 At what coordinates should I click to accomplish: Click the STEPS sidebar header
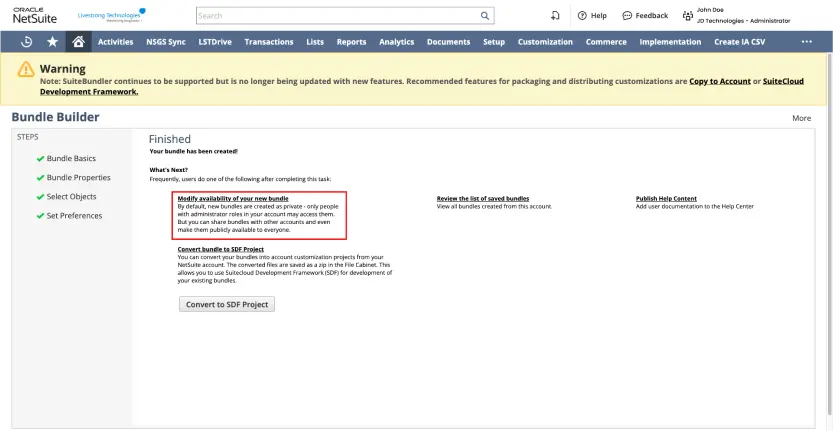(x=28, y=137)
